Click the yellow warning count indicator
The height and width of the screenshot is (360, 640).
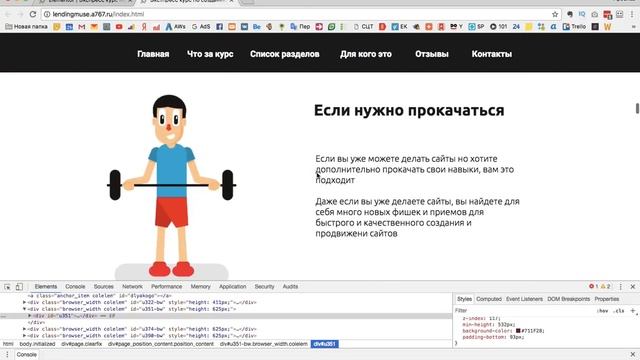click(605, 287)
